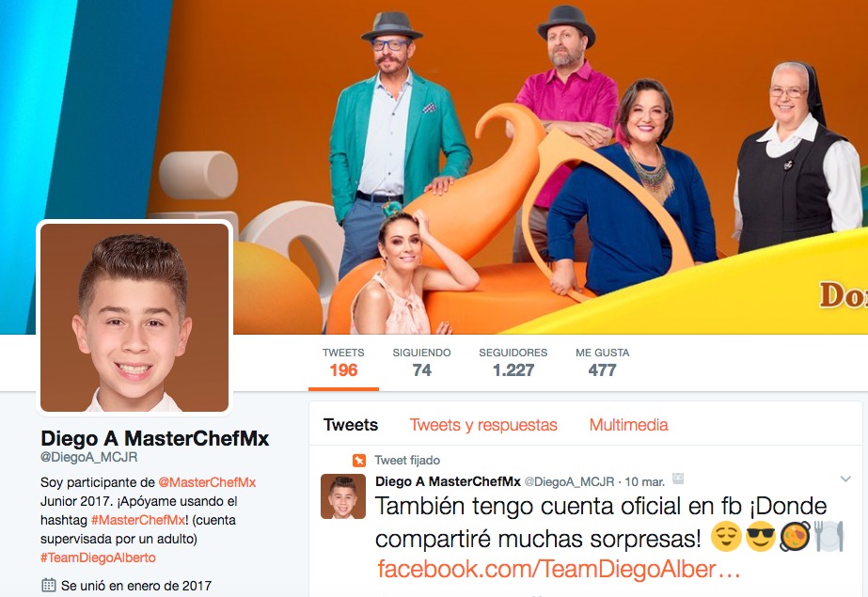Click the large profile picture
The height and width of the screenshot is (597, 868).
(134, 318)
